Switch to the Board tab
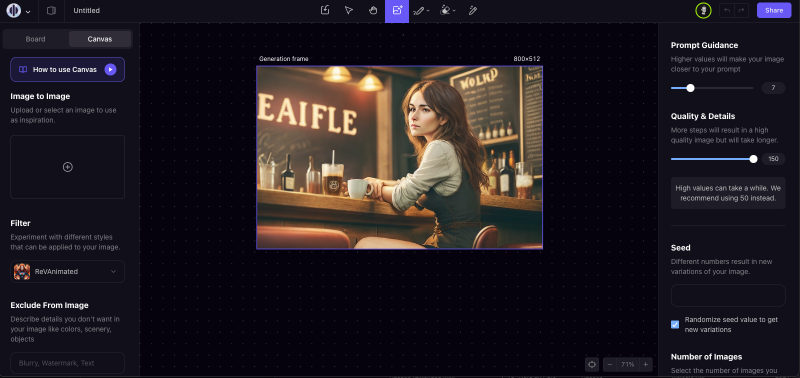 [36, 39]
